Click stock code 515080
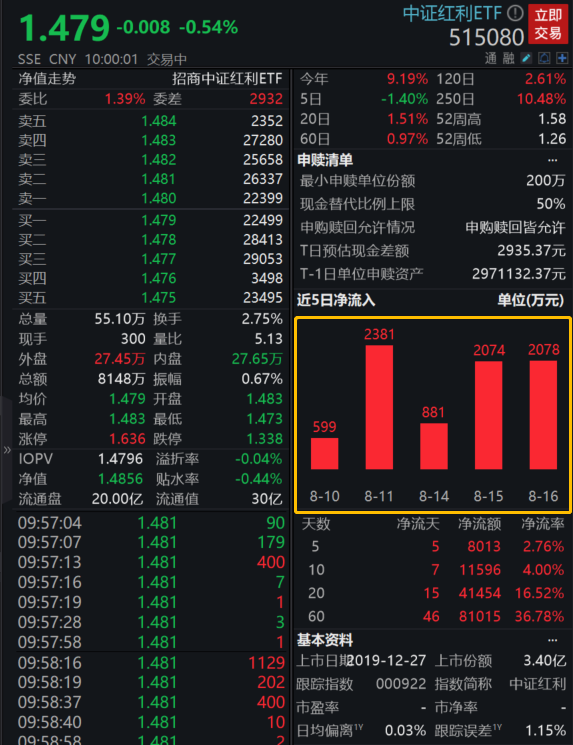The height and width of the screenshot is (745, 573). (487, 37)
